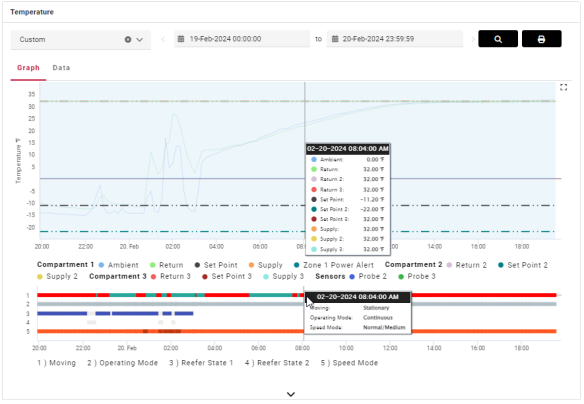The width and height of the screenshot is (584, 404).
Task: Go to previous date range arrow
Action: point(163,39)
